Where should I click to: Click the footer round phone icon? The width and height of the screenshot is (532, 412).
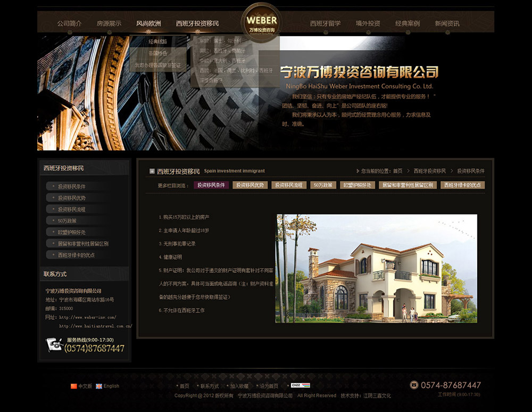tap(414, 385)
